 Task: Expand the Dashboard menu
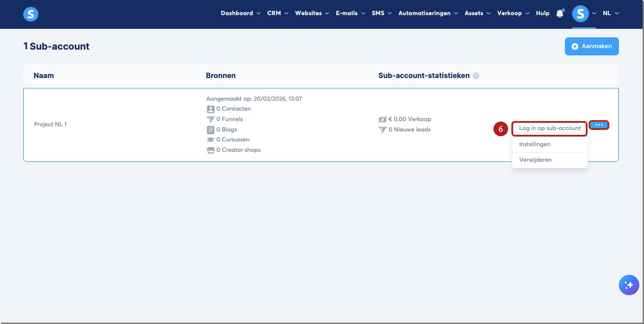pyautogui.click(x=241, y=13)
